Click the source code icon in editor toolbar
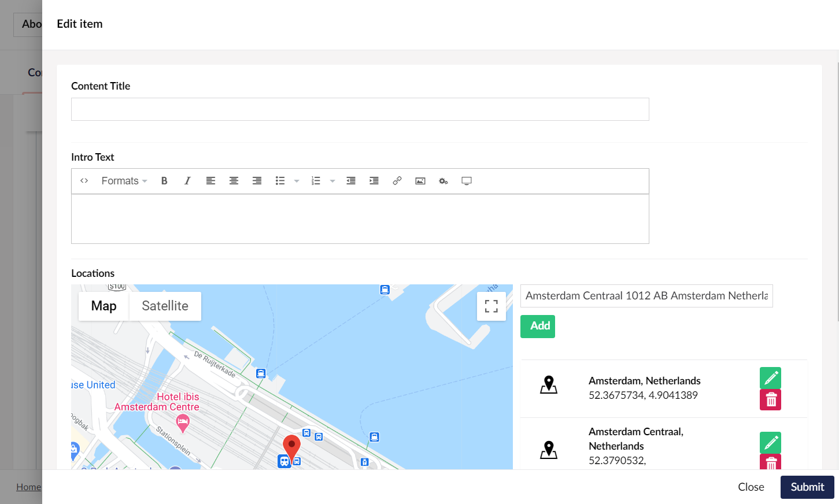 [84, 181]
